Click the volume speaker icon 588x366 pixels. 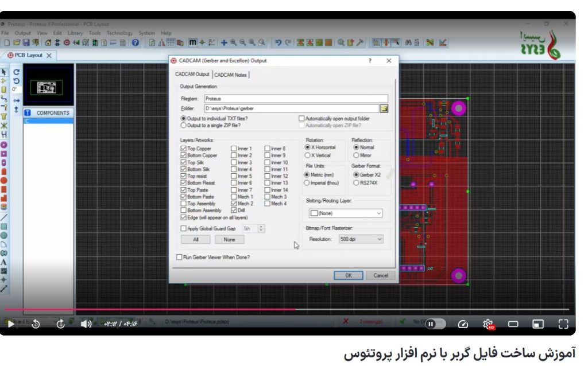[86, 324]
